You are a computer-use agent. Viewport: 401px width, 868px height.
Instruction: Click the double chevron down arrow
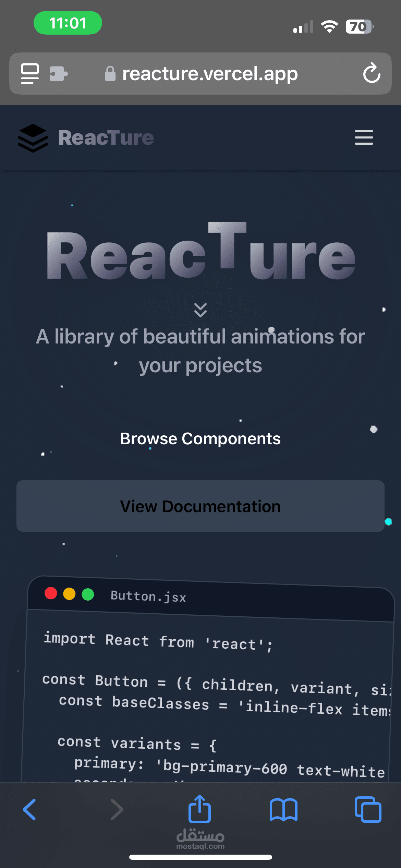pos(200,310)
